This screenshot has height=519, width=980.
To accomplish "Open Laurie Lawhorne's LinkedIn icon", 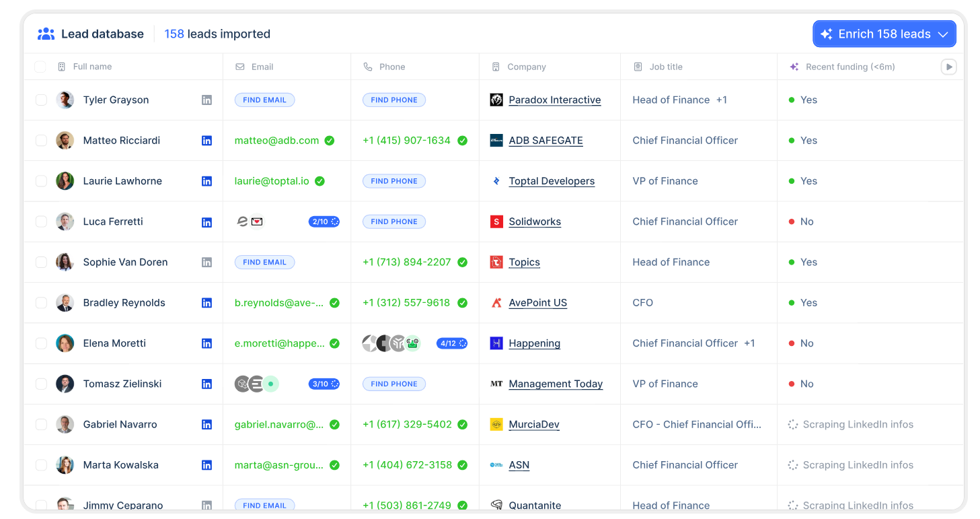I will (x=206, y=181).
